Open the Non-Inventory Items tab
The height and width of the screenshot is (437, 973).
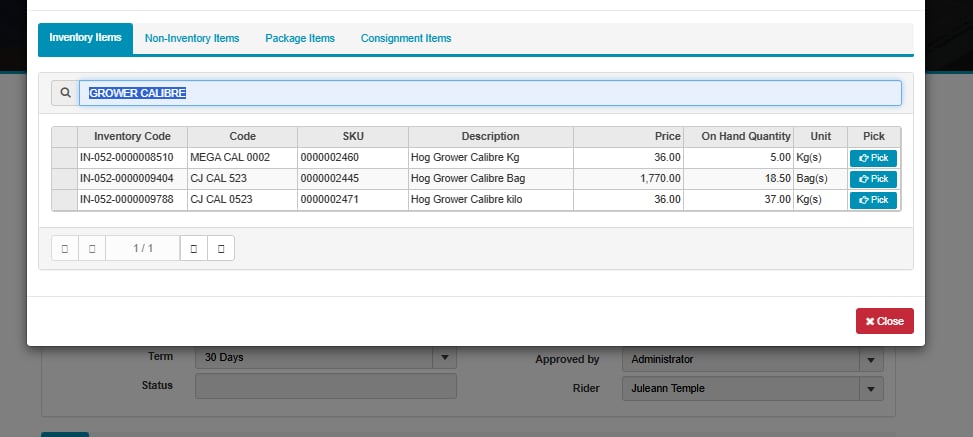click(x=192, y=38)
